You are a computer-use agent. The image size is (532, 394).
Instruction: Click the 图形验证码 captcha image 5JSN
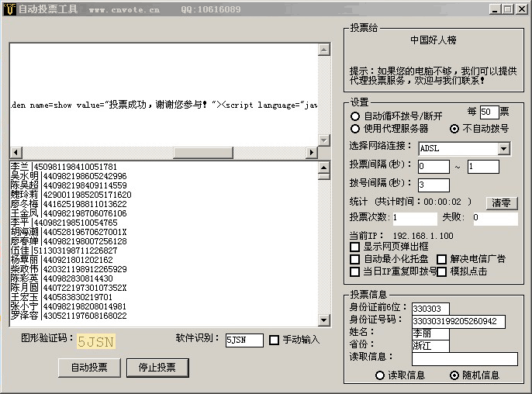click(96, 340)
